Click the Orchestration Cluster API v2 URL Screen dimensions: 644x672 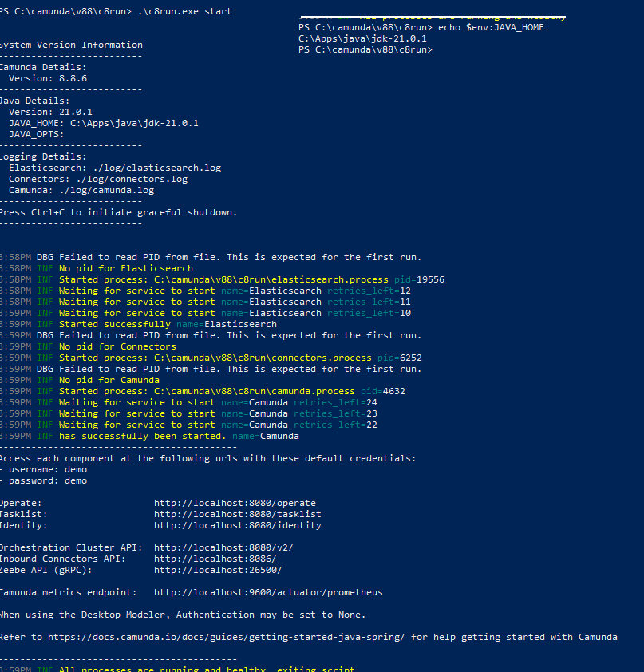tap(223, 547)
